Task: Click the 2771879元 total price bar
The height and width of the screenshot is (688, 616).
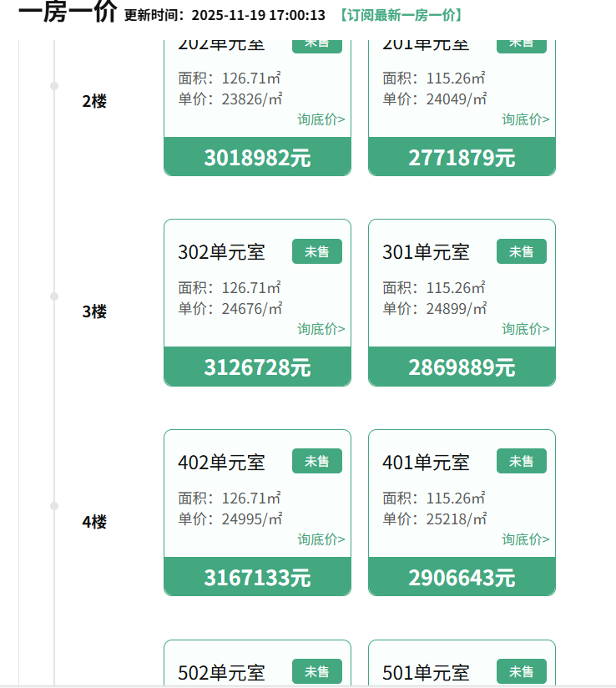Action: tap(462, 157)
